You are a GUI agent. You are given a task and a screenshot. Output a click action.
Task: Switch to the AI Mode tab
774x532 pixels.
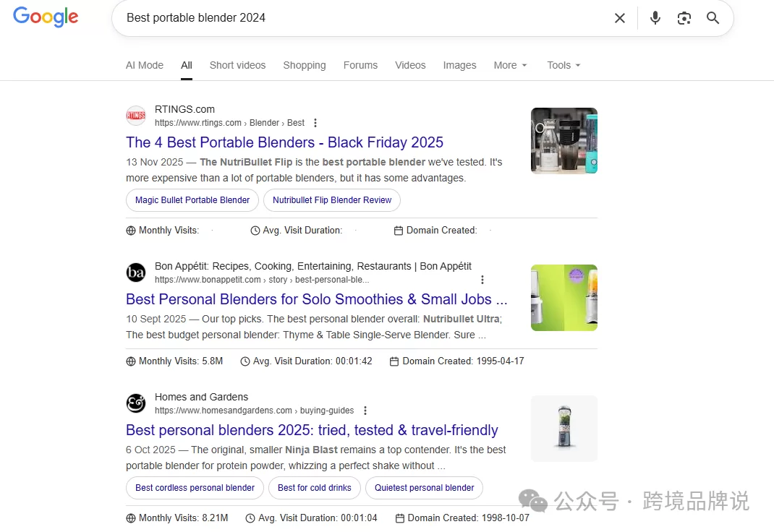click(145, 65)
